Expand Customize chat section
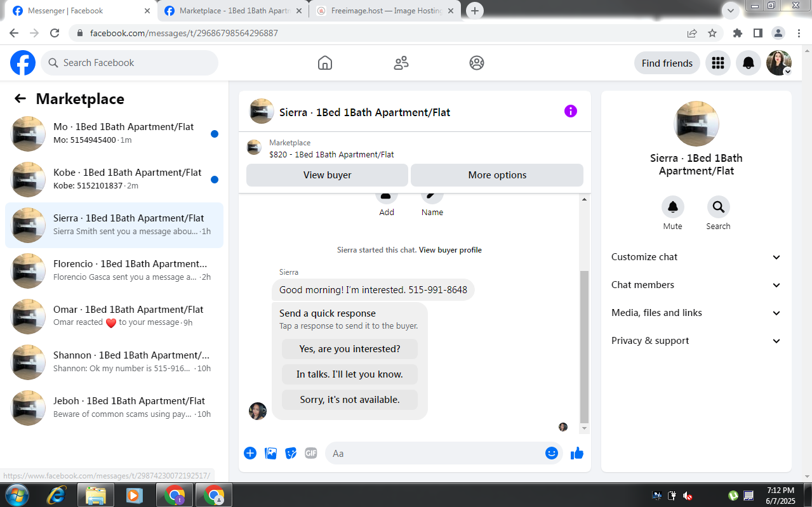812x507 pixels. (696, 257)
